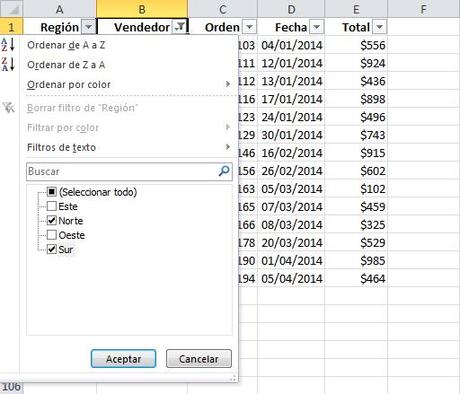Open the active Vendedor filter button
Image resolution: width=460 pixels, height=394 pixels.
[x=179, y=27]
